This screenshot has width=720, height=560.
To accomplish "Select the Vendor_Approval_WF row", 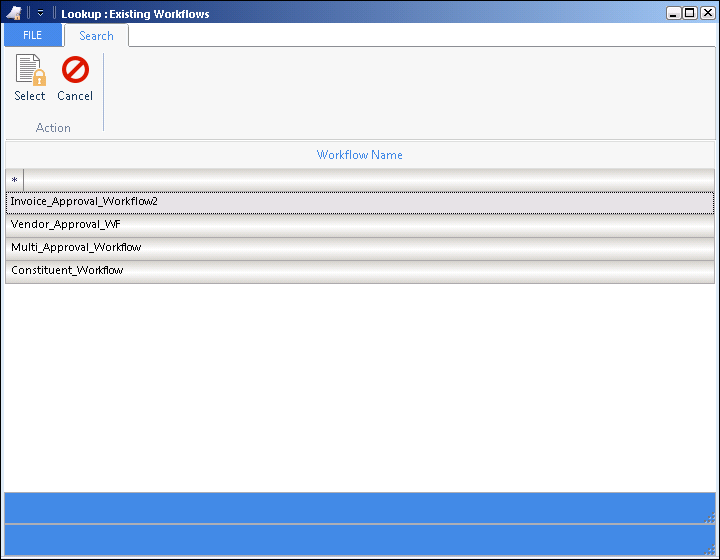I will coord(360,225).
